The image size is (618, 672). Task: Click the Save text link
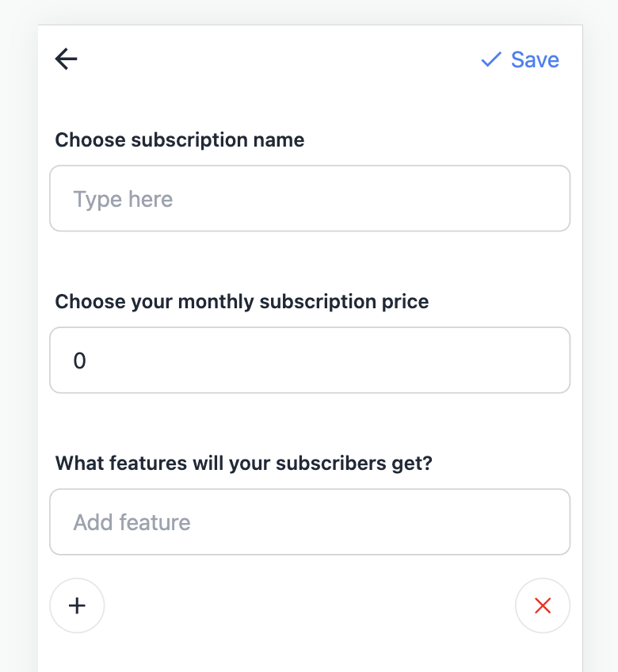[535, 59]
